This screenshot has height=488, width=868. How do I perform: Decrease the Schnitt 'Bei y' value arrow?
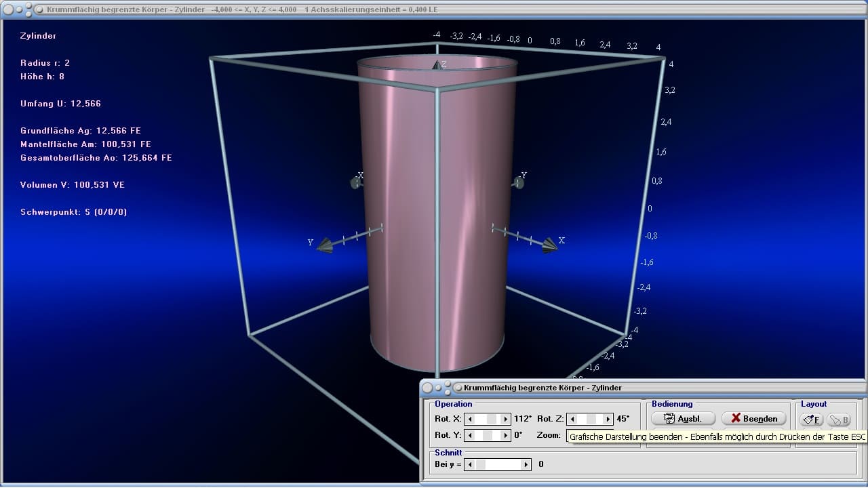pos(469,465)
